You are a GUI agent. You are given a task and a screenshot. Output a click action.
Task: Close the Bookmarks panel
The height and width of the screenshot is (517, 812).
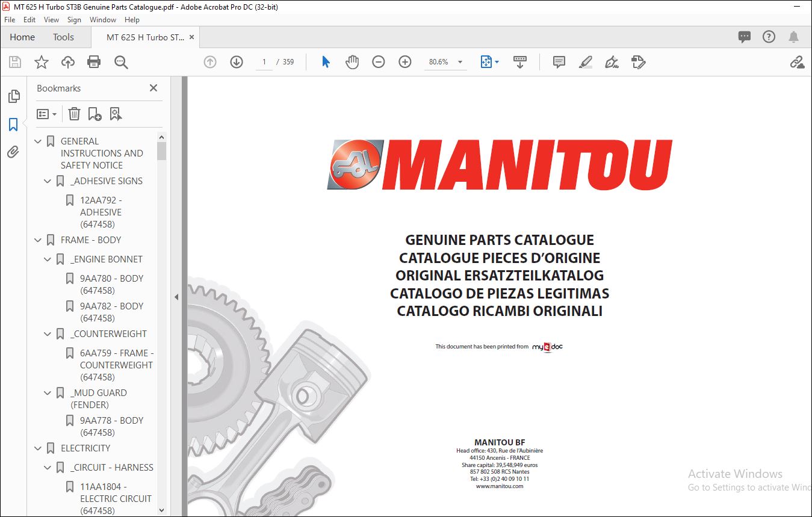[153, 88]
